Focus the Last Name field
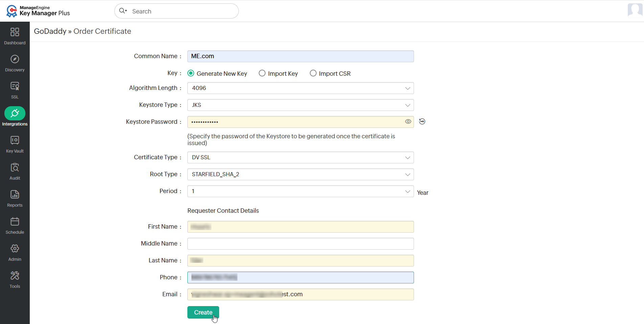644x324 pixels. coord(301,260)
